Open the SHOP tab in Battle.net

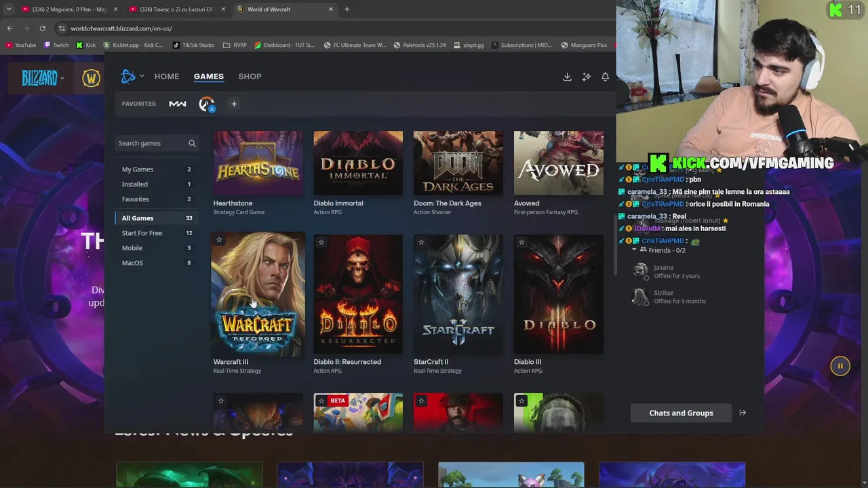(250, 77)
